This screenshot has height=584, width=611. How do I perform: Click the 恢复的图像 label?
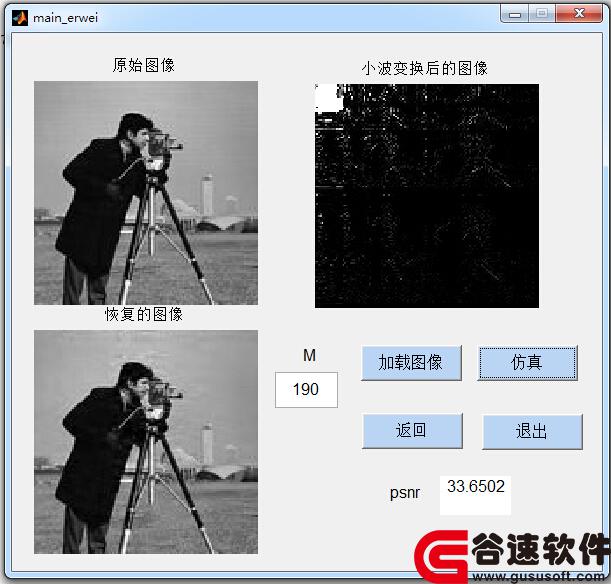pos(144,314)
